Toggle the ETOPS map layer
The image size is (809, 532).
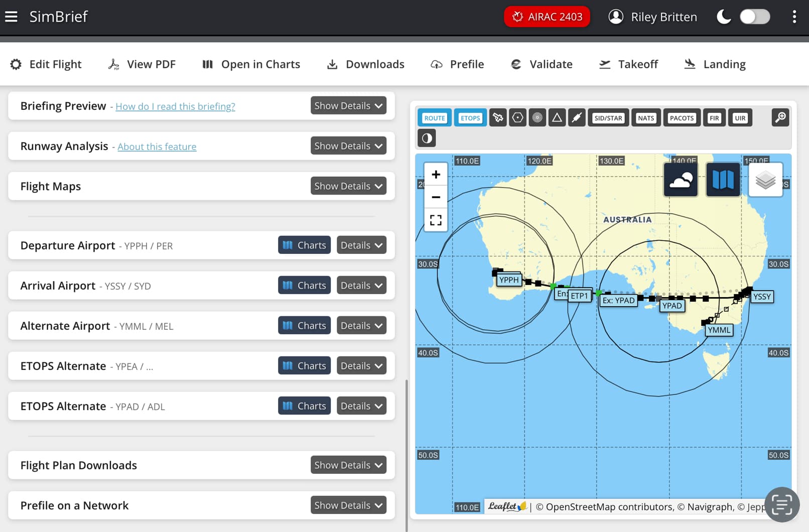[x=470, y=118]
